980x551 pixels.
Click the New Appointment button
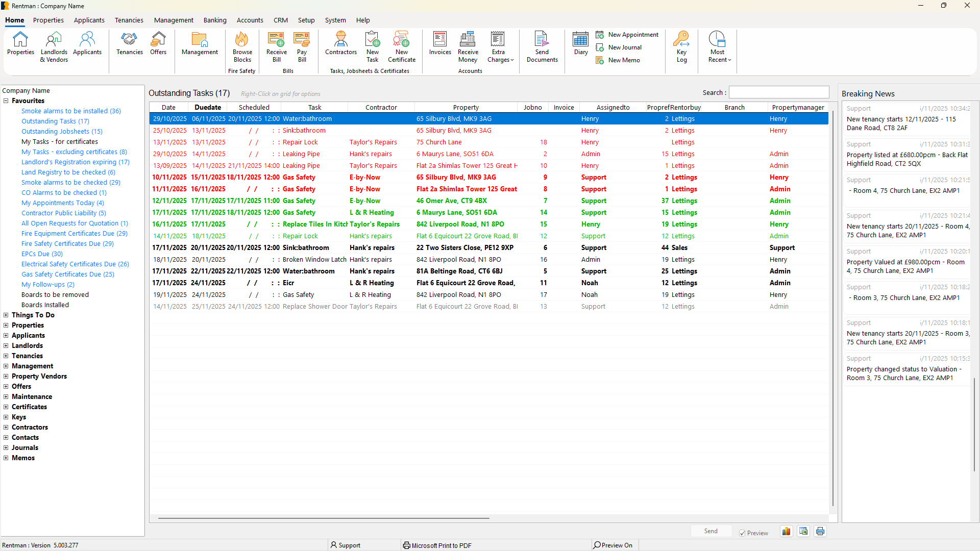point(627,35)
